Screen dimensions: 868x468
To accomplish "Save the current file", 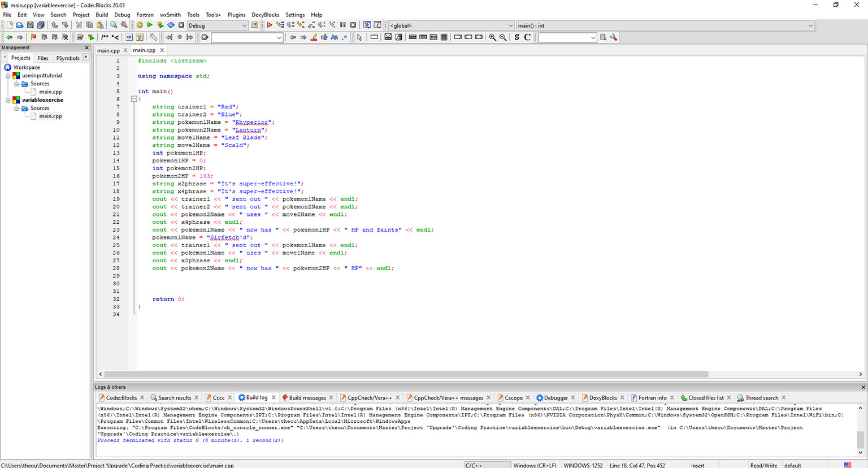I will point(31,25).
